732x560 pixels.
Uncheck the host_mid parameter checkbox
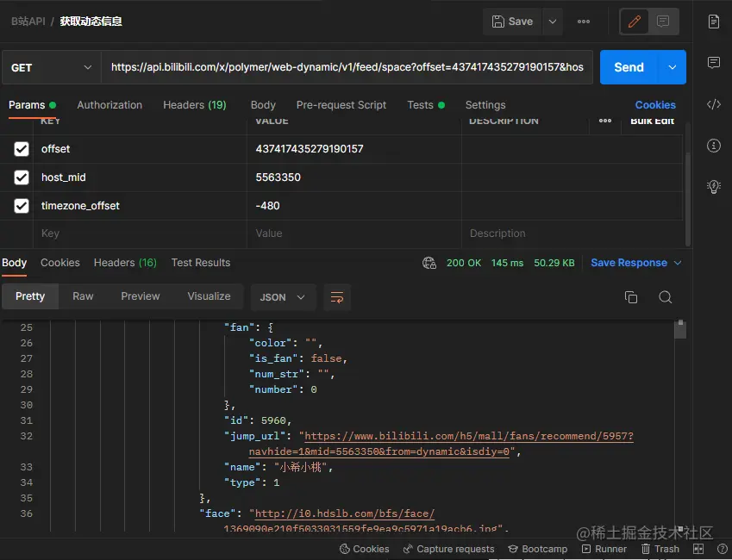pos(22,177)
